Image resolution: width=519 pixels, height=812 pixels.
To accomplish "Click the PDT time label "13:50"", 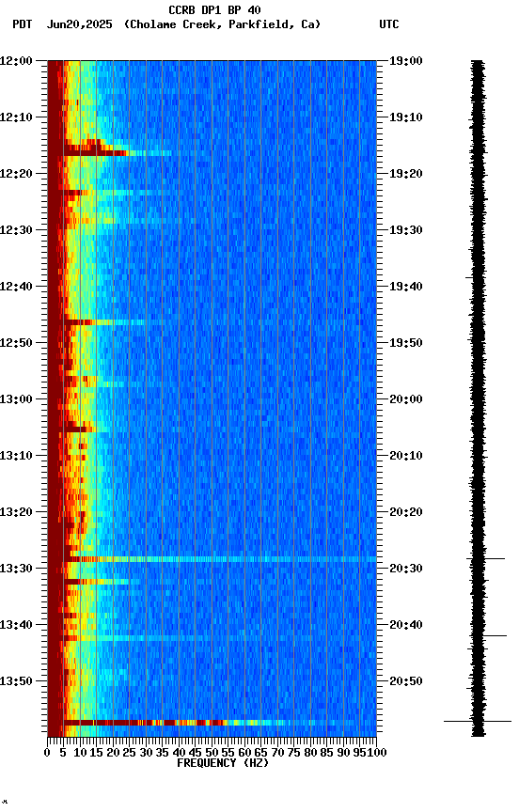I will click(16, 681).
